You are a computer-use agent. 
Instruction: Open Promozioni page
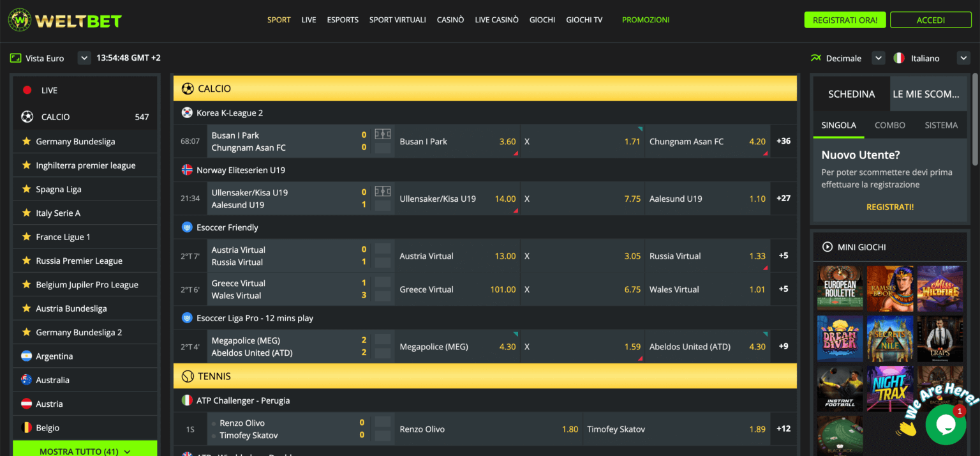(x=646, y=20)
